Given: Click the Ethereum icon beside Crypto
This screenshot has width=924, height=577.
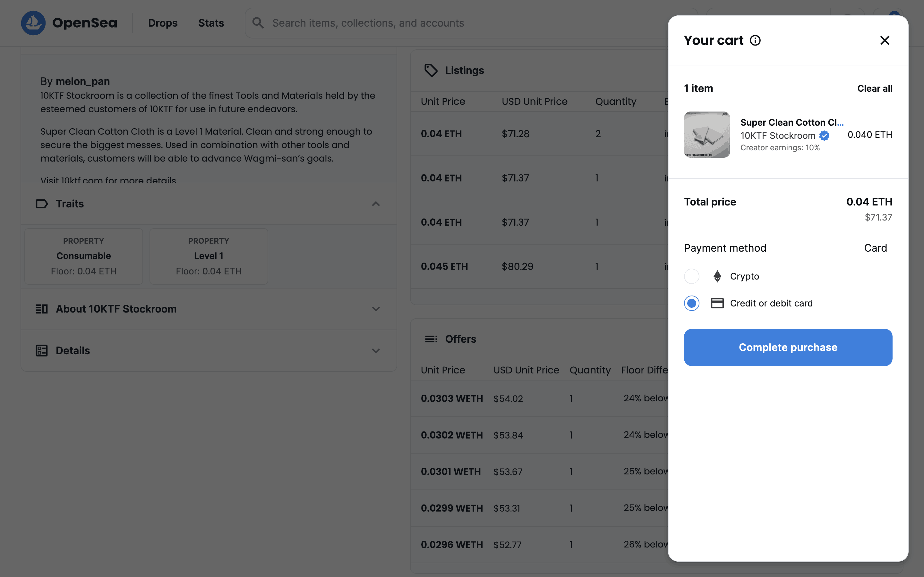Looking at the screenshot, I should [717, 276].
